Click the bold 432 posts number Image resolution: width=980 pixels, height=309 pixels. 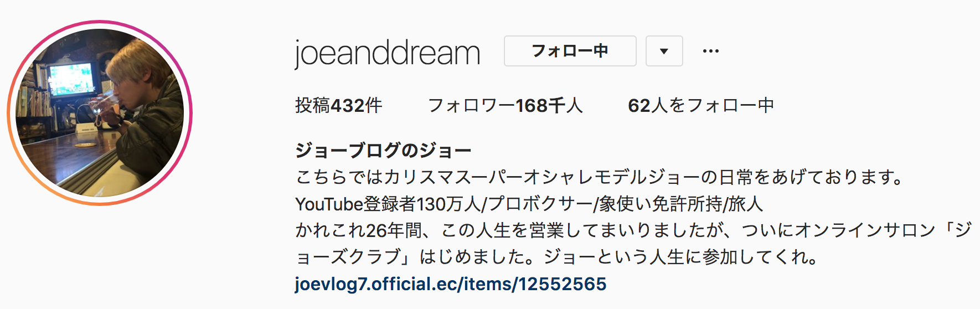tap(347, 105)
